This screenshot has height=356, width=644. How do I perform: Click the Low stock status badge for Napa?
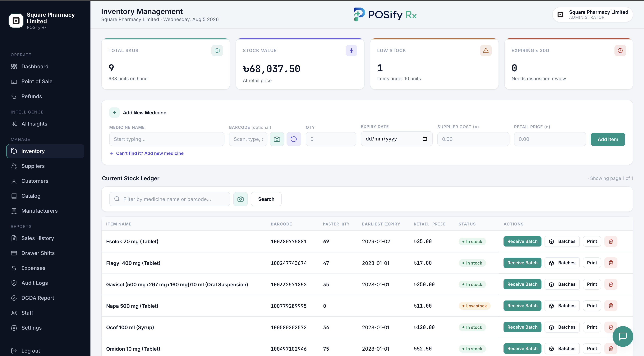pos(474,306)
